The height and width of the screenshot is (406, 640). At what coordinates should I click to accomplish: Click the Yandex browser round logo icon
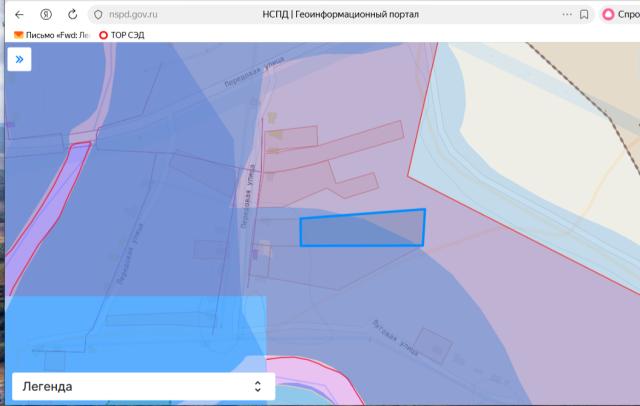pyautogui.click(x=46, y=15)
